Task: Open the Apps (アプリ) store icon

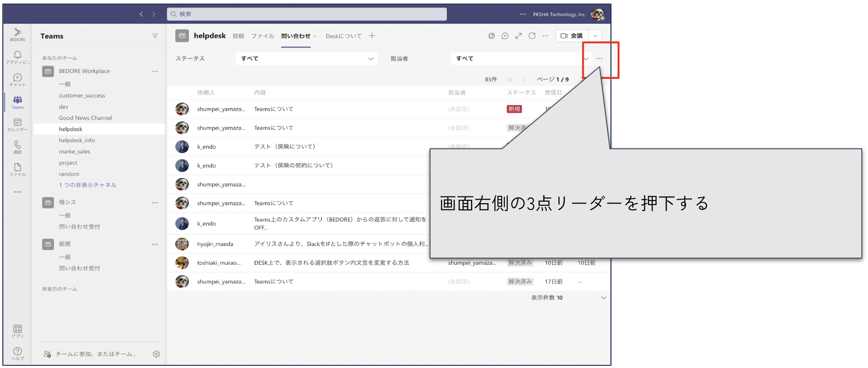Action: pos(17,331)
